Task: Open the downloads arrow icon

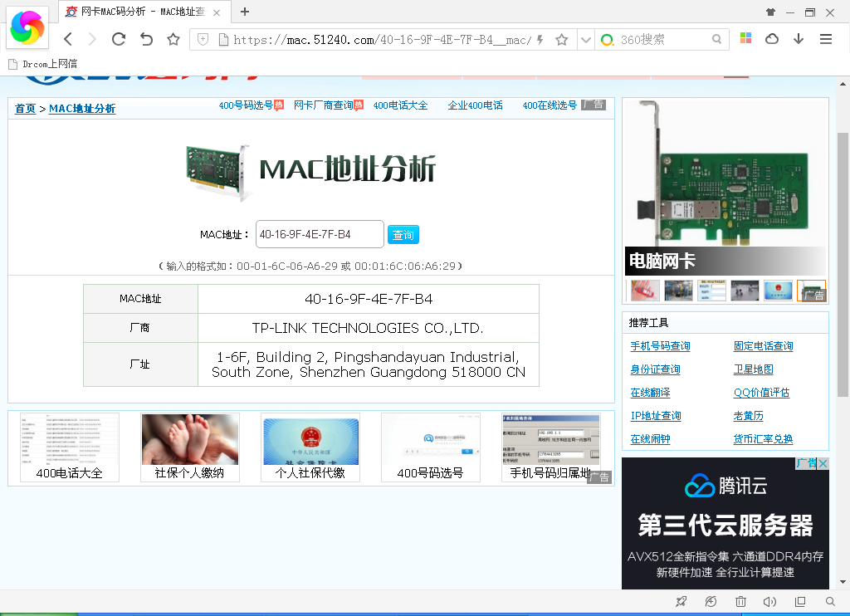Action: [x=799, y=39]
